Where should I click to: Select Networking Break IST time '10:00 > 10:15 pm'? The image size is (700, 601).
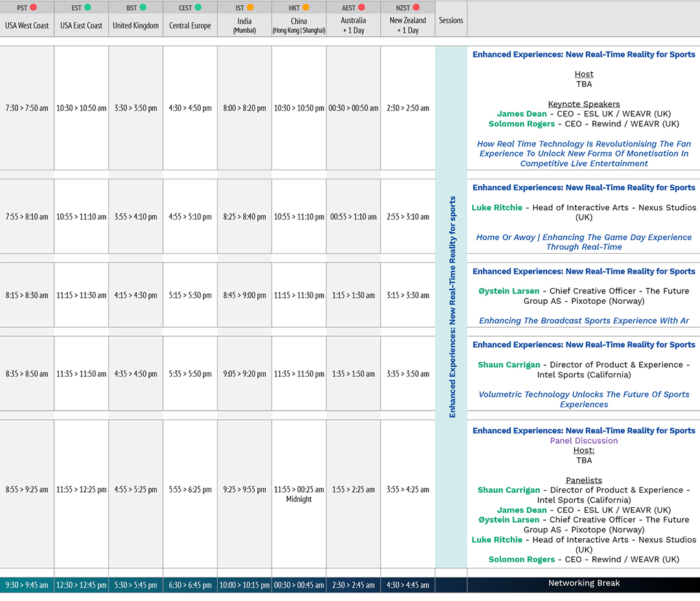point(244,585)
